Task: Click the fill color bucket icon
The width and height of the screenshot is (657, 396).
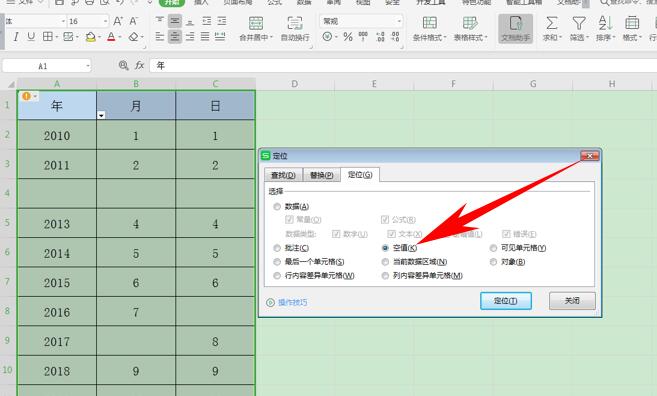Action: [x=91, y=37]
